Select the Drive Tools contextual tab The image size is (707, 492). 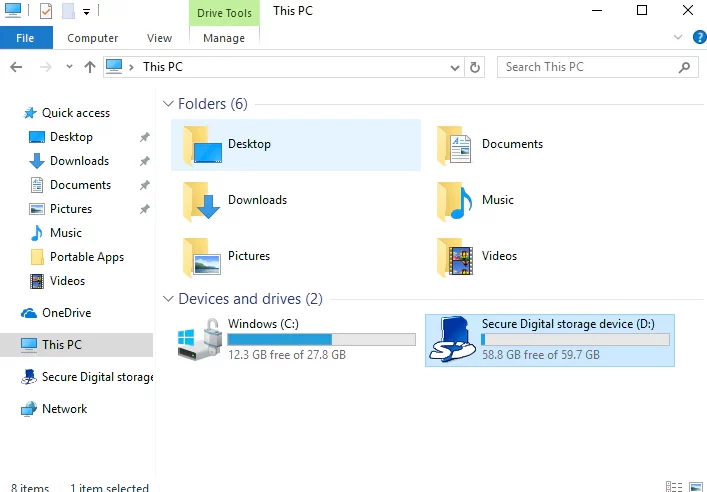coord(224,13)
